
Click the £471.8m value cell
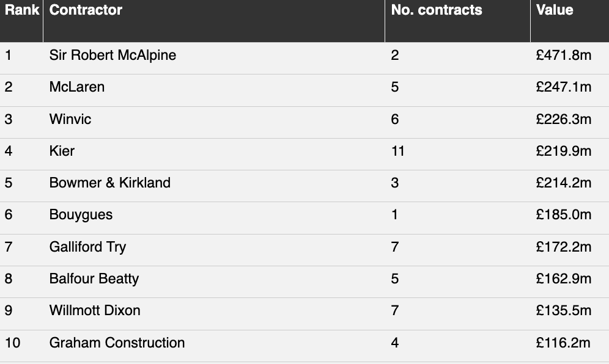coord(563,56)
